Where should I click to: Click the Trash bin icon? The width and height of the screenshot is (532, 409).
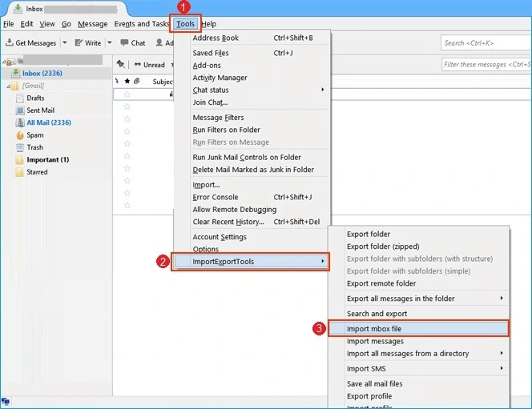(20, 147)
